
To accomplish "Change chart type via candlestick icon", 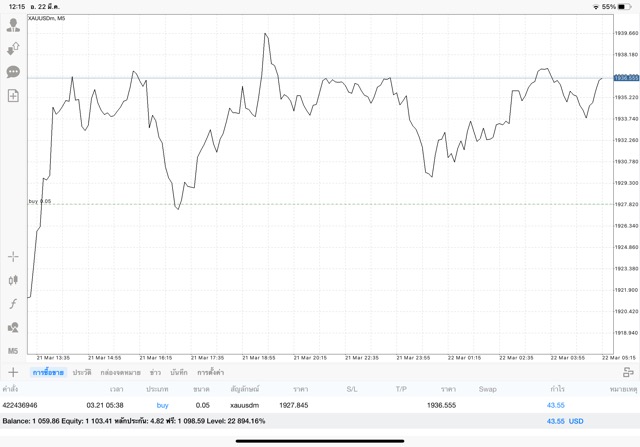I will click(x=13, y=281).
